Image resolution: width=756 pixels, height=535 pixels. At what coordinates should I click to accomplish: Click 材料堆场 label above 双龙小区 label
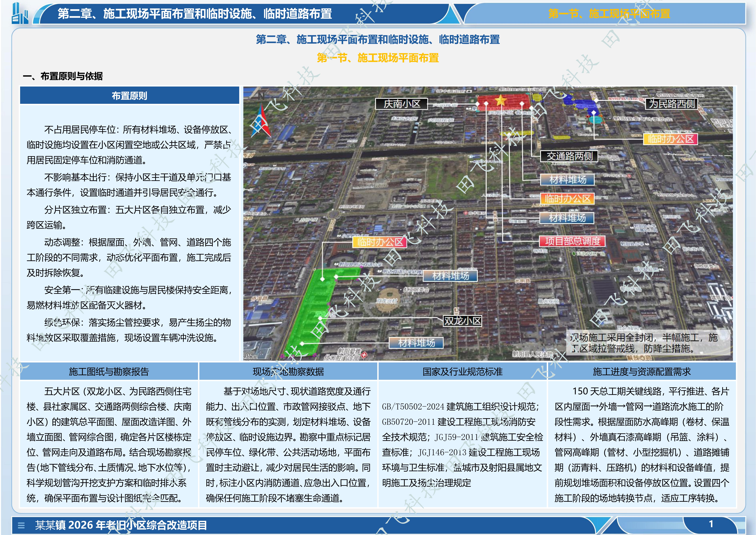[450, 276]
